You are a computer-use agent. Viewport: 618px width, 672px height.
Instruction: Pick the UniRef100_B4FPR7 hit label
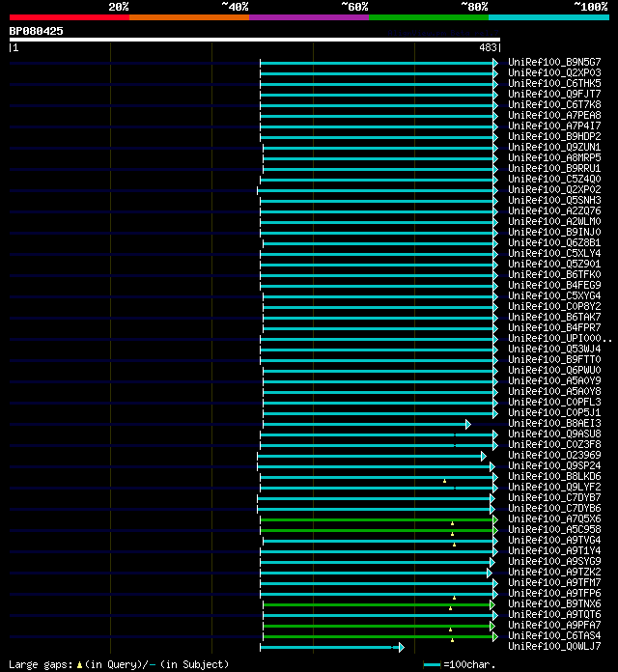click(554, 328)
